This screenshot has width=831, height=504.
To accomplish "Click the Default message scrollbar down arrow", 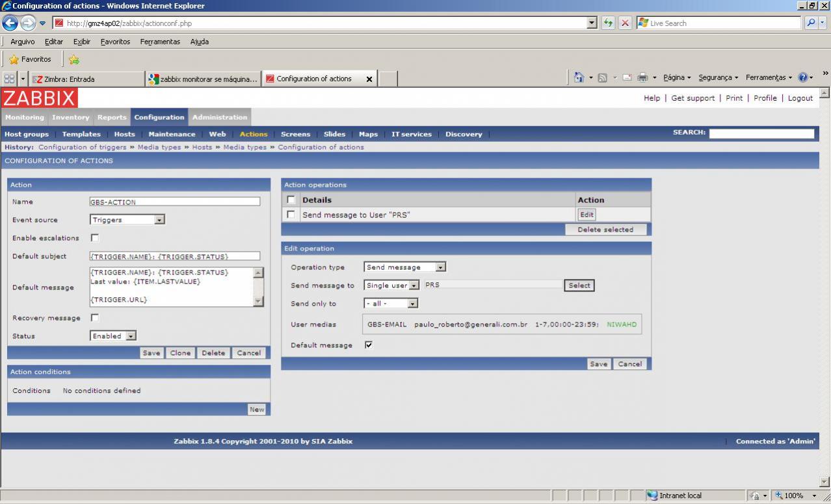I will [258, 300].
